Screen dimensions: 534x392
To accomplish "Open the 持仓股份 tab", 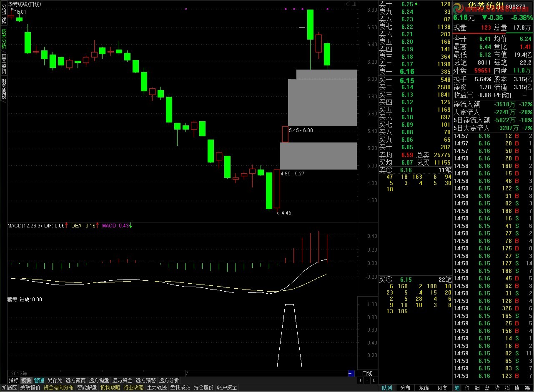I will [204, 388].
